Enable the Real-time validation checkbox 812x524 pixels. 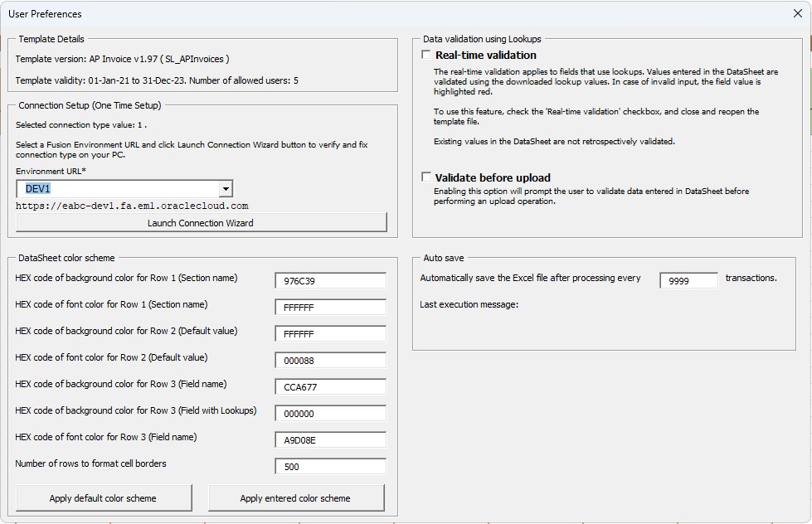[x=427, y=55]
